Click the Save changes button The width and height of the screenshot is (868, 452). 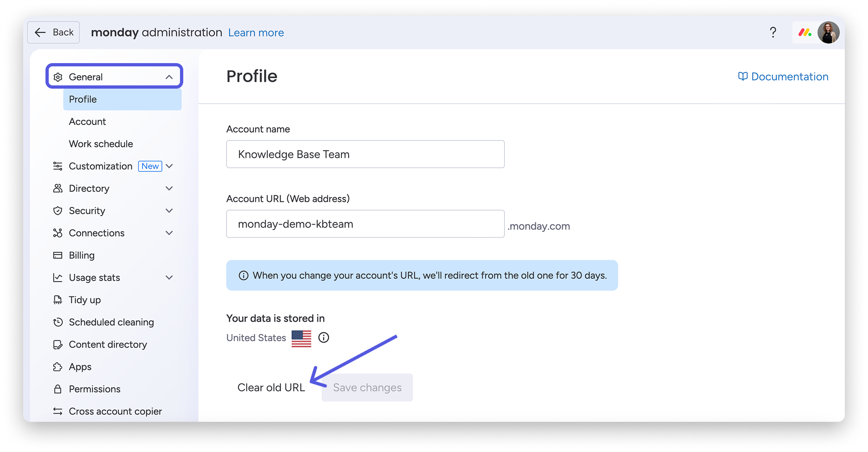367,387
